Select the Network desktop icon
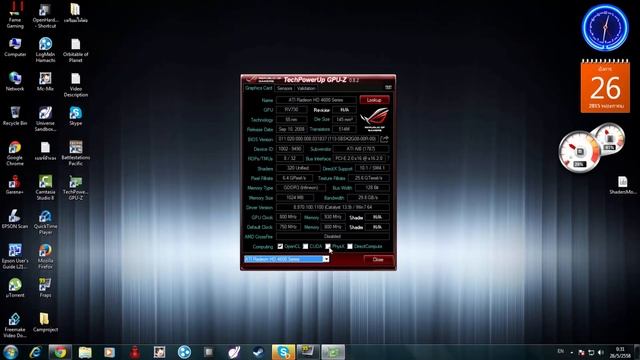The height and width of the screenshot is (360, 640). click(15, 82)
